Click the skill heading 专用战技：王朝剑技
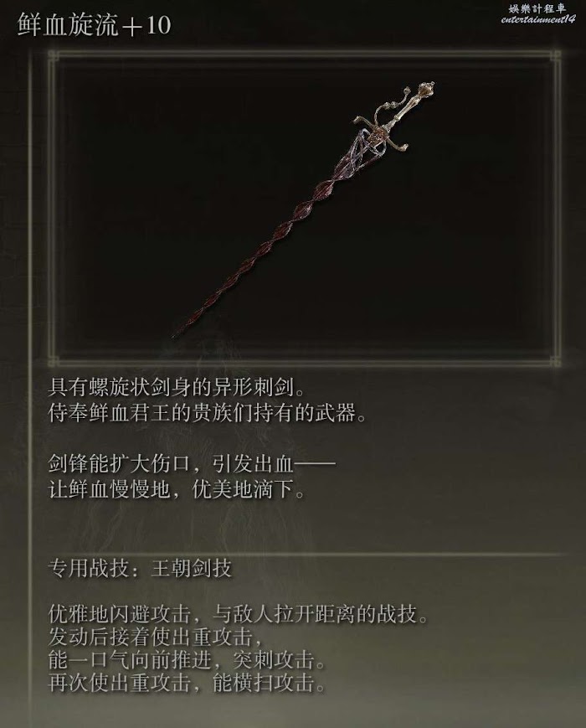The height and width of the screenshot is (728, 586). pos(140,568)
